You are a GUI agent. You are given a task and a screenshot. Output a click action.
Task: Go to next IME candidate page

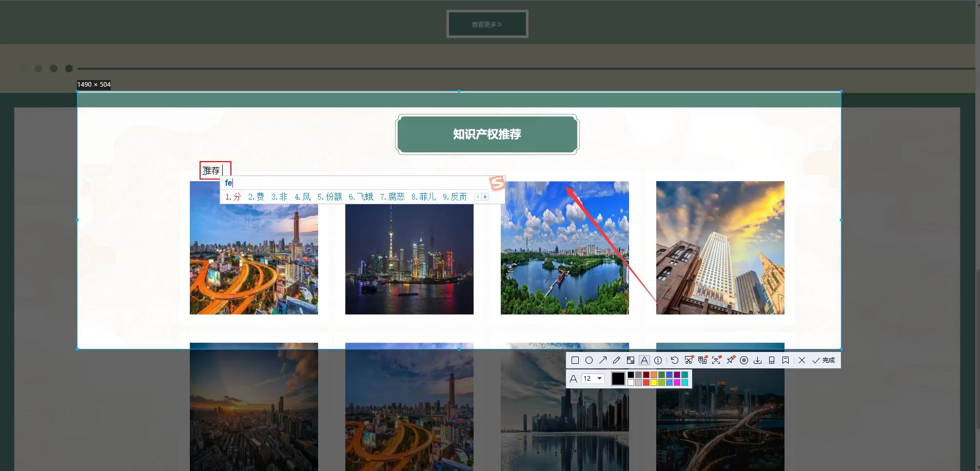tap(485, 197)
